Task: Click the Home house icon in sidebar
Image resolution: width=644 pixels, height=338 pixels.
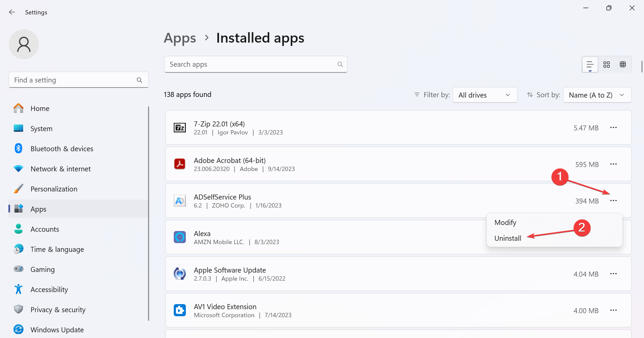Action: click(18, 108)
